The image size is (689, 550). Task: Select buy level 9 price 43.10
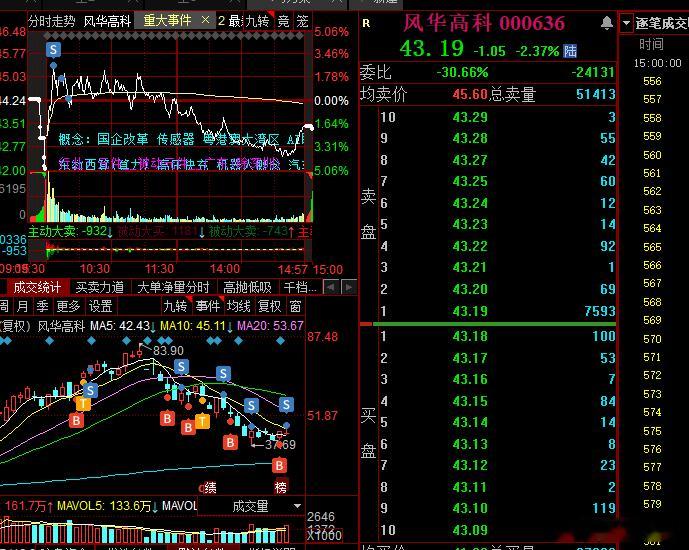[x=470, y=508]
